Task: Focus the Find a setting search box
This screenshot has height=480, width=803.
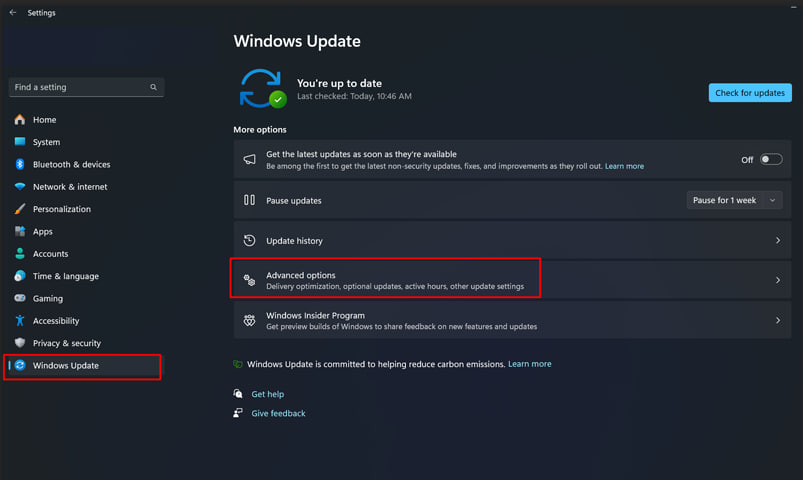Action: click(x=80, y=88)
